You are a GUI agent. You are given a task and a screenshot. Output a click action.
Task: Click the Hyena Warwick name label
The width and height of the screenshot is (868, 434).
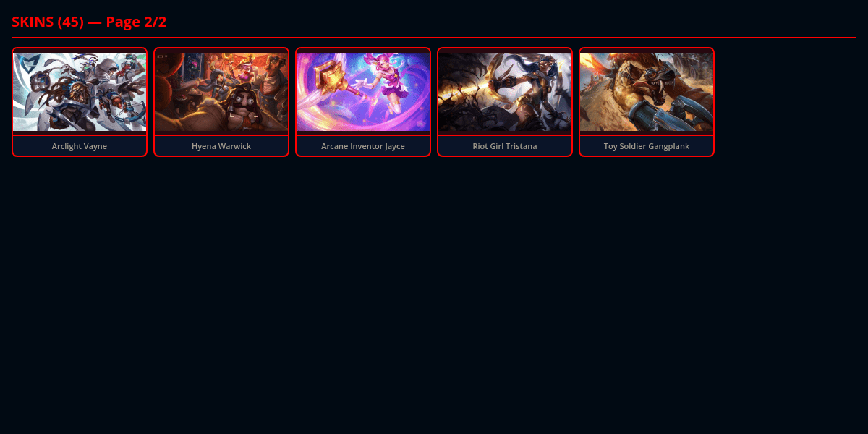point(221,146)
